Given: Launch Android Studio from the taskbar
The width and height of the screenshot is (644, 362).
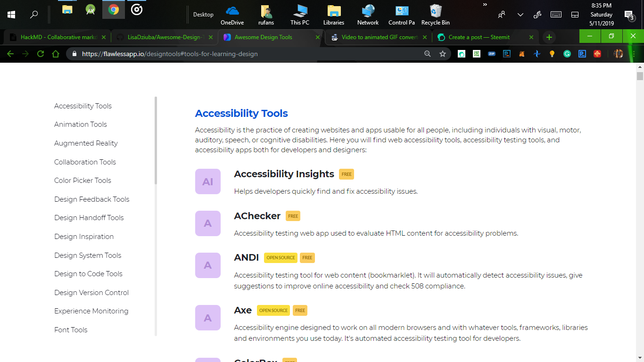Looking at the screenshot, I should 91,9.
